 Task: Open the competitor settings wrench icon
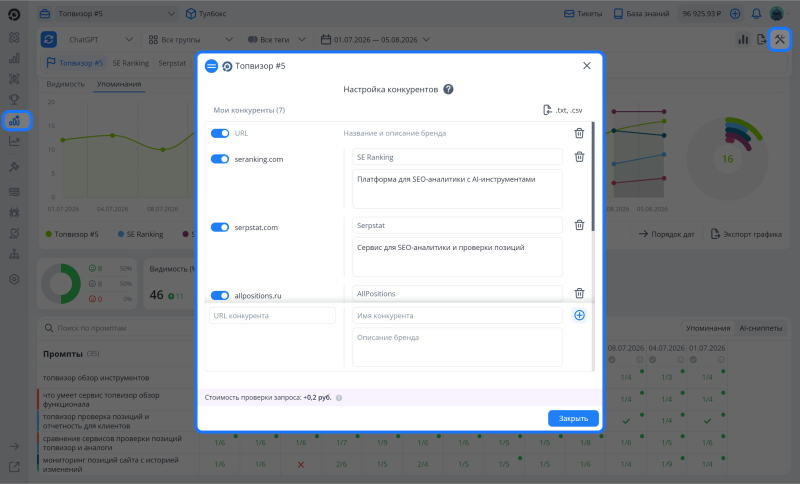tap(780, 39)
